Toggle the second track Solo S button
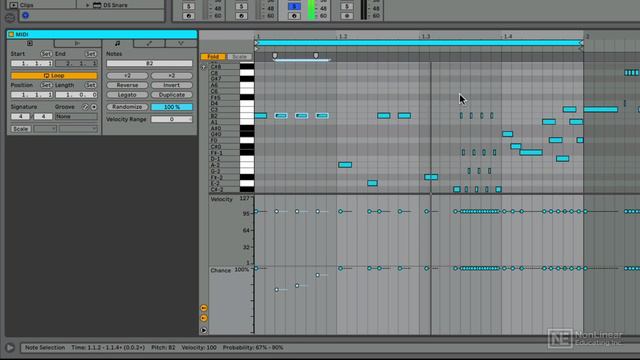This screenshot has height=360, width=640. 241,7
